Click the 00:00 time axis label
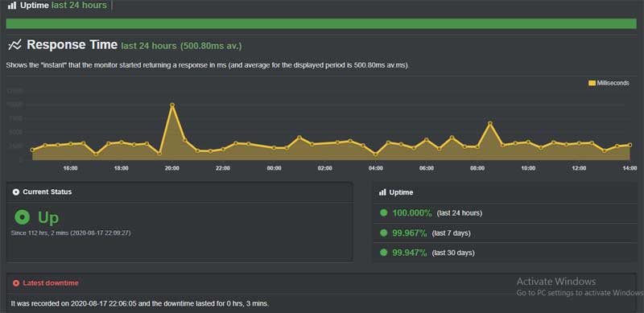Viewport: 644px width, 313px height. point(274,168)
